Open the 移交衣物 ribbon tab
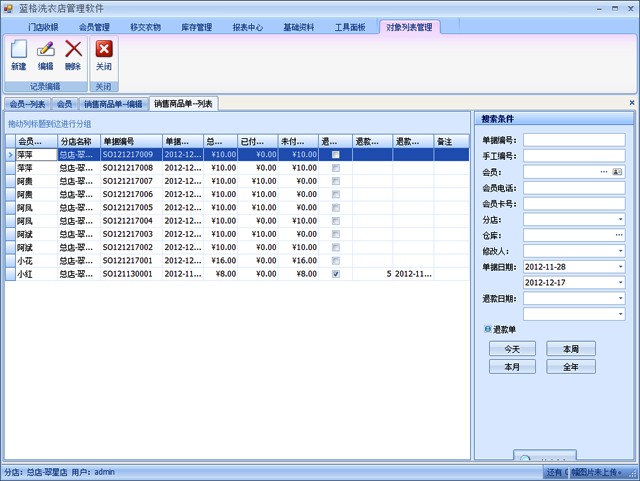This screenshot has width=640, height=481. coord(145,27)
